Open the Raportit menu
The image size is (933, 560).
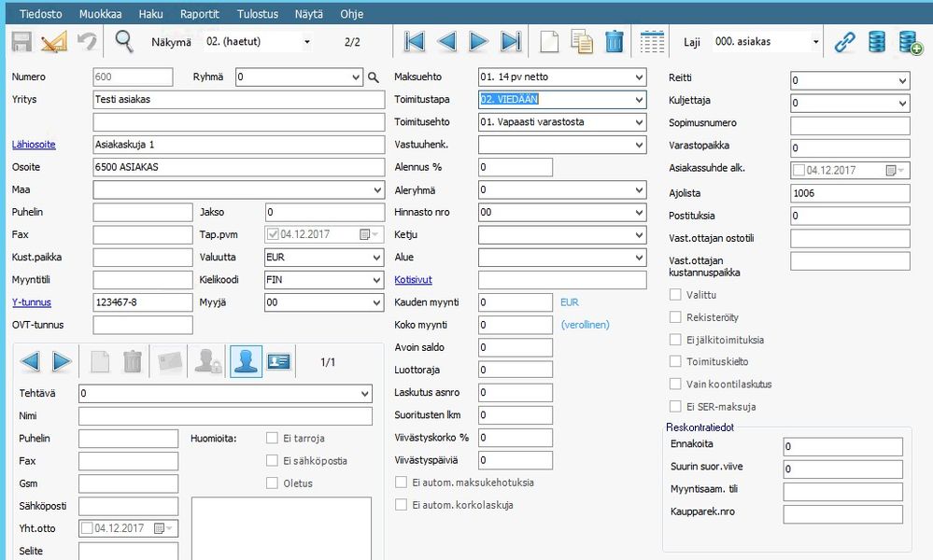(199, 14)
